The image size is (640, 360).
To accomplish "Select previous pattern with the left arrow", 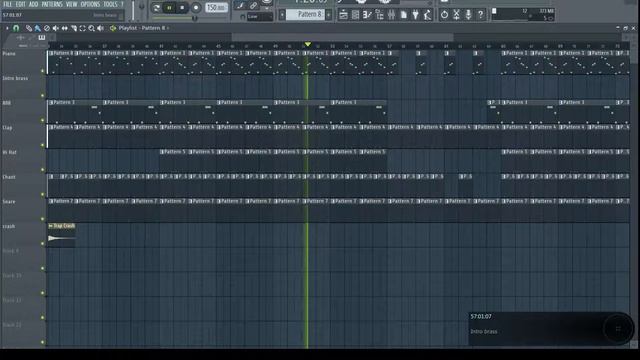I will 282,15.
